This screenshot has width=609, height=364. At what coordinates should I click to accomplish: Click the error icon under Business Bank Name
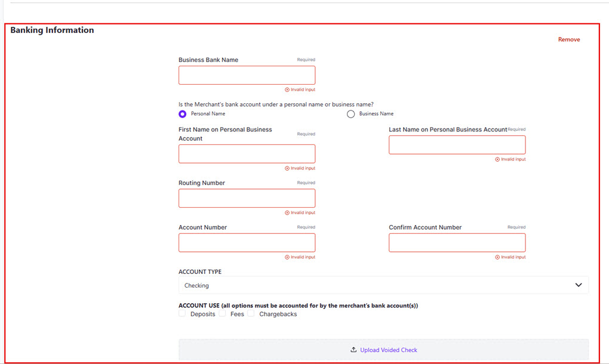point(287,90)
